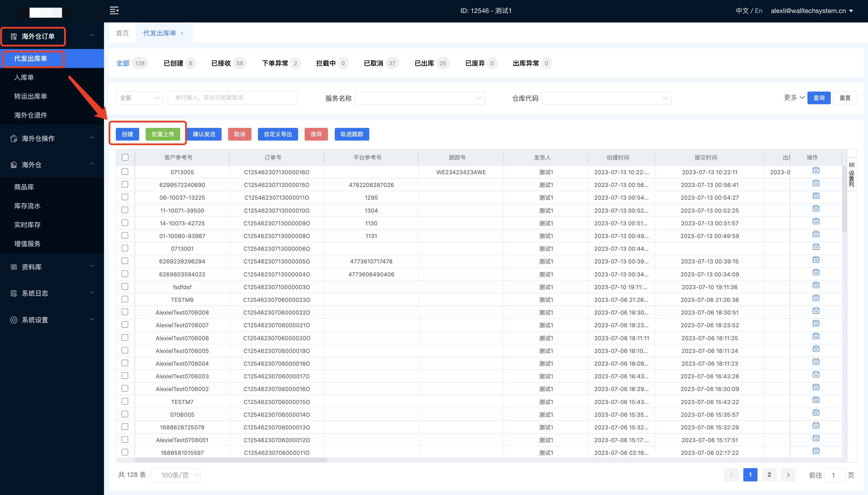Open the 全部 search-type dropdown
The height and width of the screenshot is (495, 868).
click(139, 98)
